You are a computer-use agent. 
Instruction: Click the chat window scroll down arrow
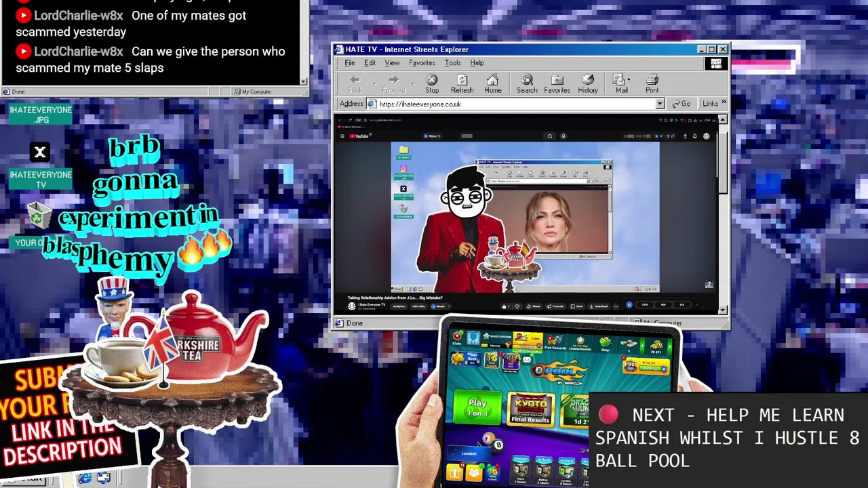(x=304, y=81)
